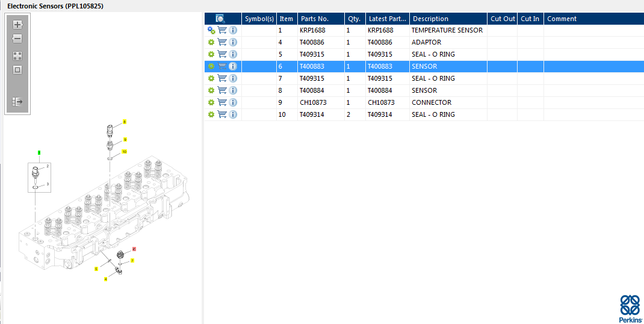Add T400886 adaptor to cart
The width and height of the screenshot is (644, 324).
coord(222,42)
